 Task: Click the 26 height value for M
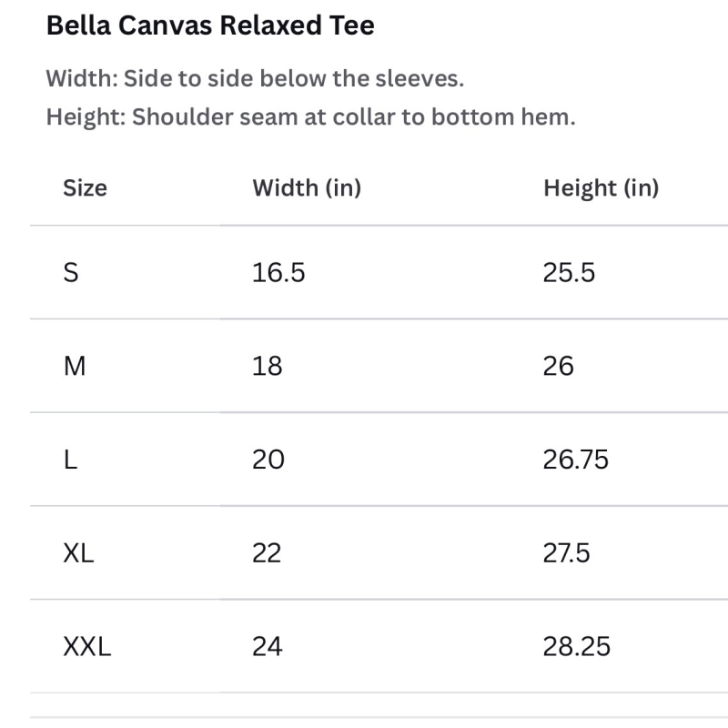(x=558, y=366)
